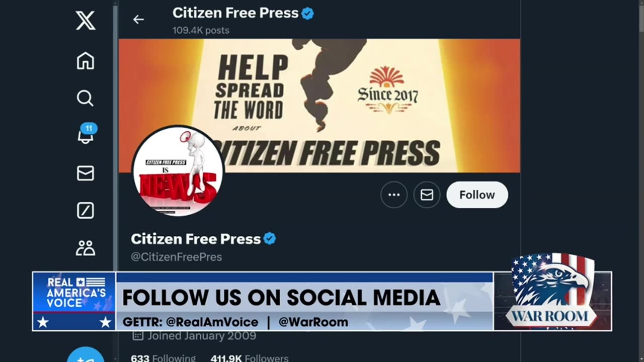
Task: Open the Messages envelope in sidebar
Action: (85, 173)
